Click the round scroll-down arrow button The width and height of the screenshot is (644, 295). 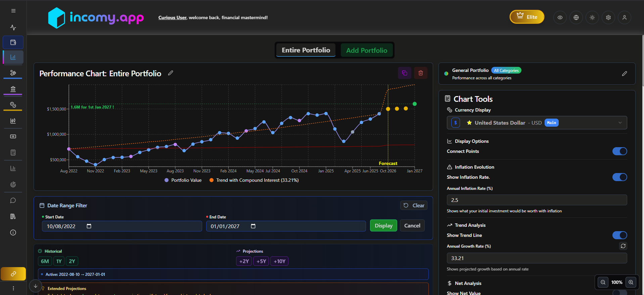pos(36,286)
